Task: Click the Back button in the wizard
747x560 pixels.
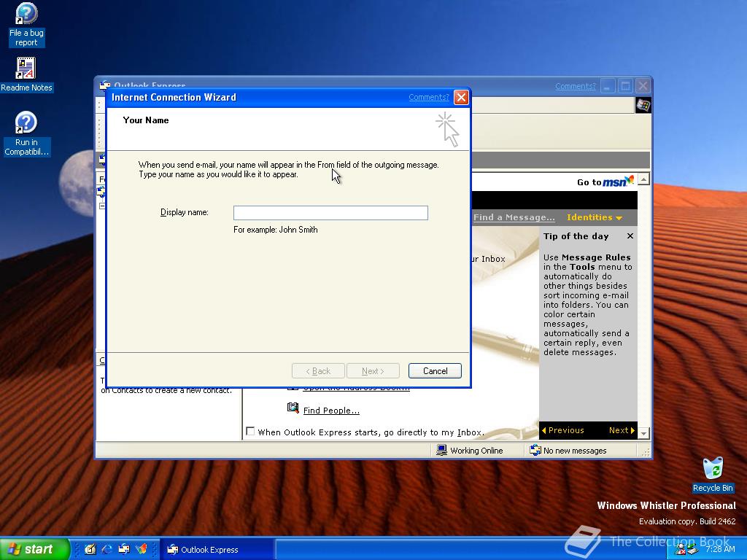Action: [318, 371]
